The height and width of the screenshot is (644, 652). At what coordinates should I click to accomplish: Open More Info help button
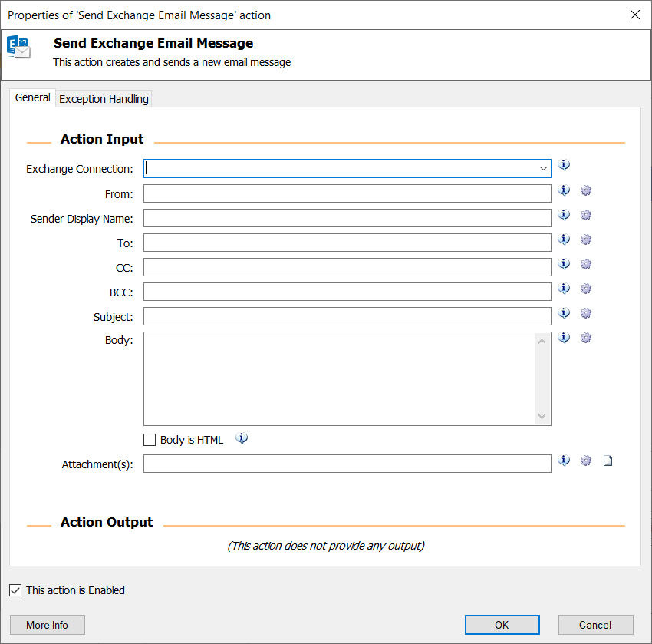(48, 625)
